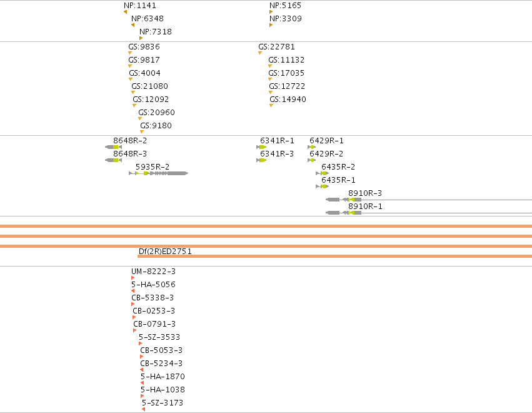Click the triangle marker under GS:14940

pos(271,106)
